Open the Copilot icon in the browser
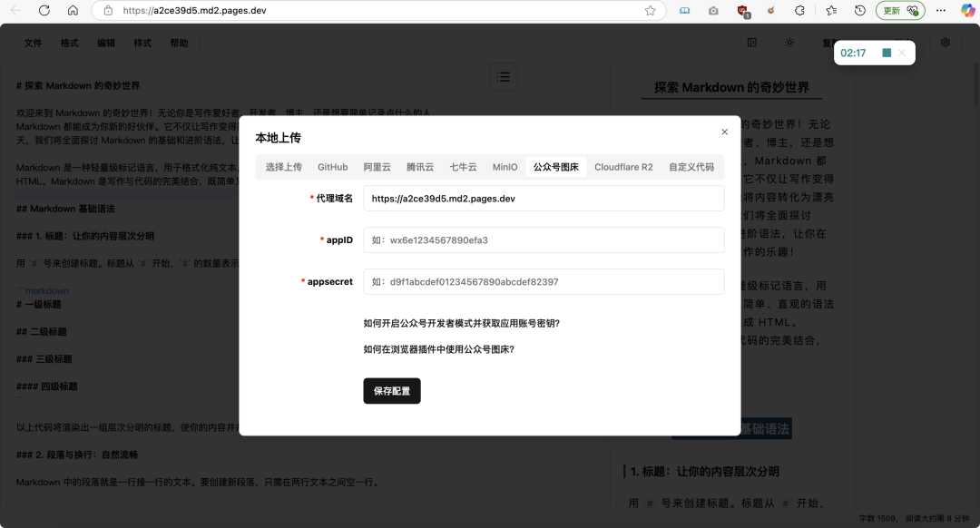Image resolution: width=980 pixels, height=528 pixels. (x=967, y=10)
